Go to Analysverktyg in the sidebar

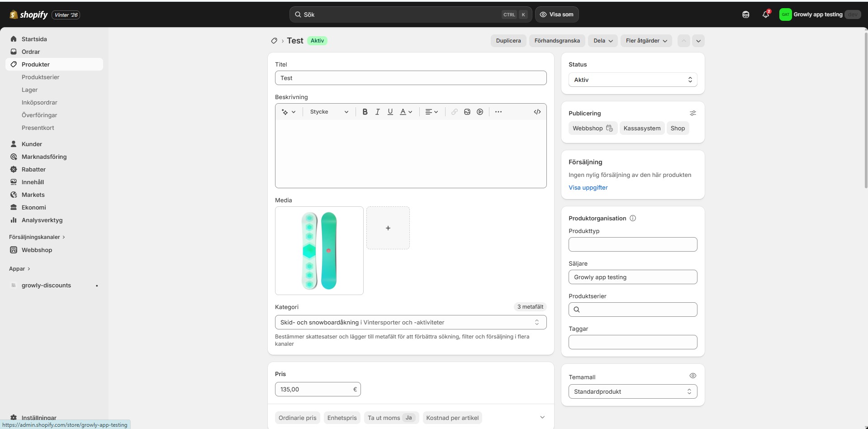click(x=42, y=220)
